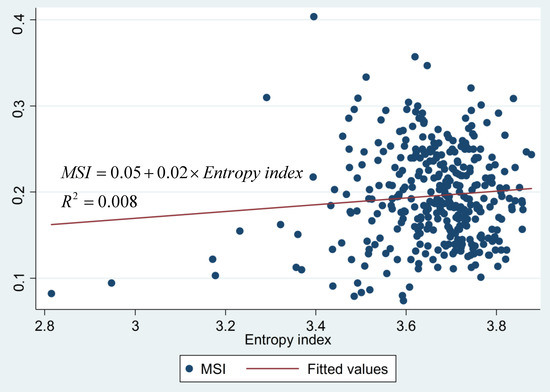Click the red Fitted values legend line
This screenshot has height=392, width=550.
click(x=272, y=369)
